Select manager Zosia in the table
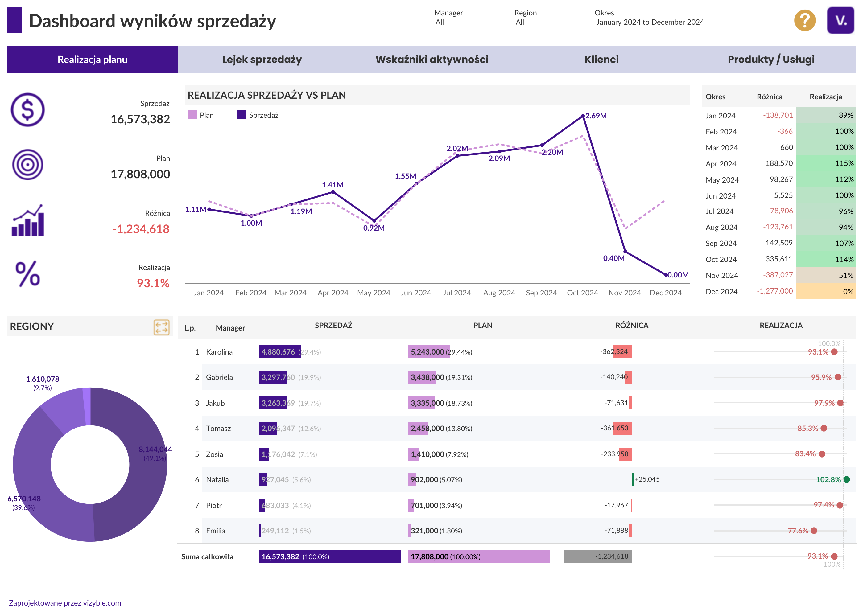Screen dimensions: 863x616 214,454
